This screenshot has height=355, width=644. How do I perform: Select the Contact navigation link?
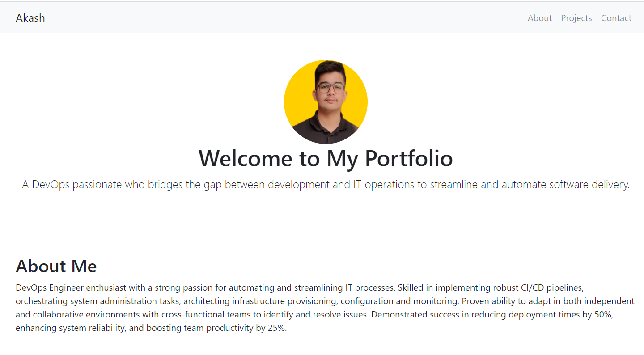616,18
